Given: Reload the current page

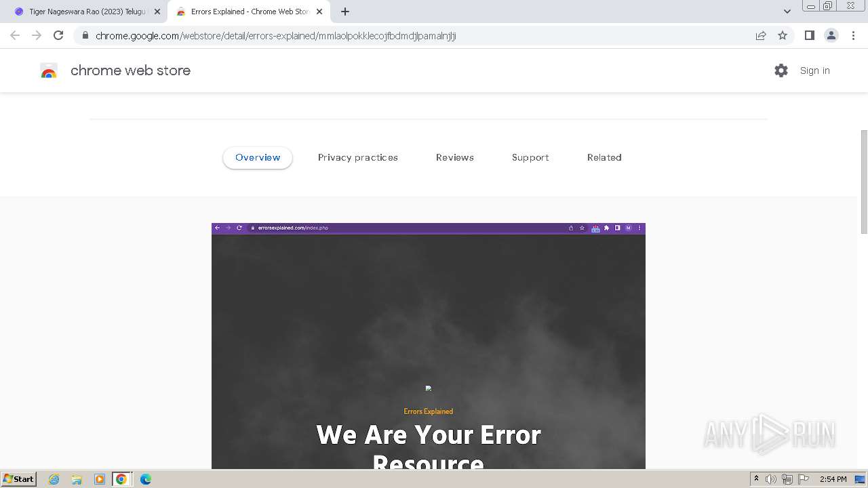Looking at the screenshot, I should (58, 35).
